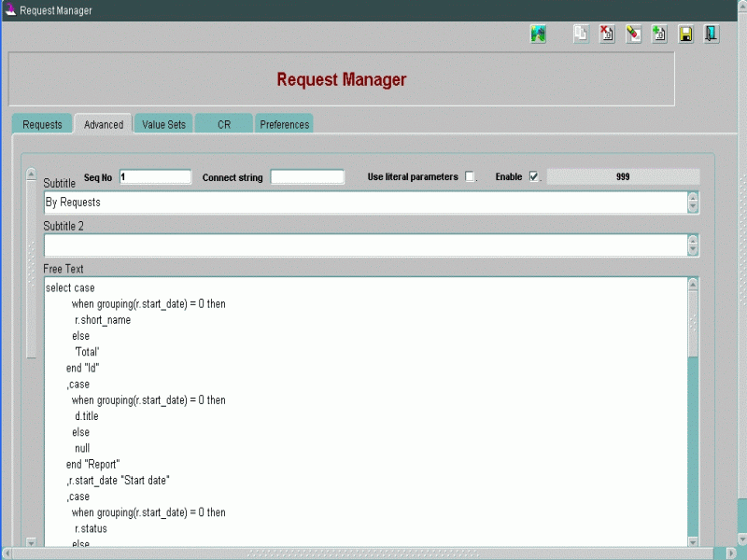Open the Subtitle field editor arrows

click(x=692, y=203)
